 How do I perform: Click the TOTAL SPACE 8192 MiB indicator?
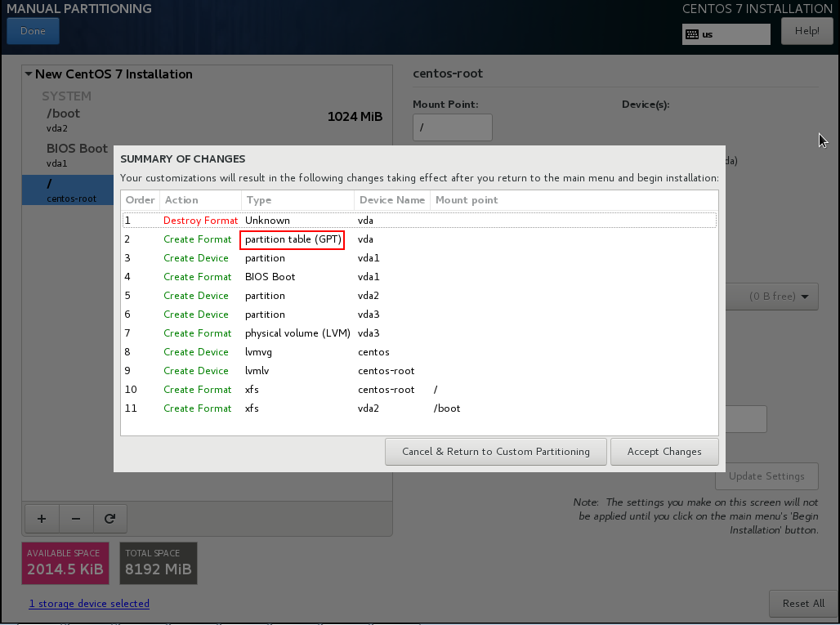158,563
